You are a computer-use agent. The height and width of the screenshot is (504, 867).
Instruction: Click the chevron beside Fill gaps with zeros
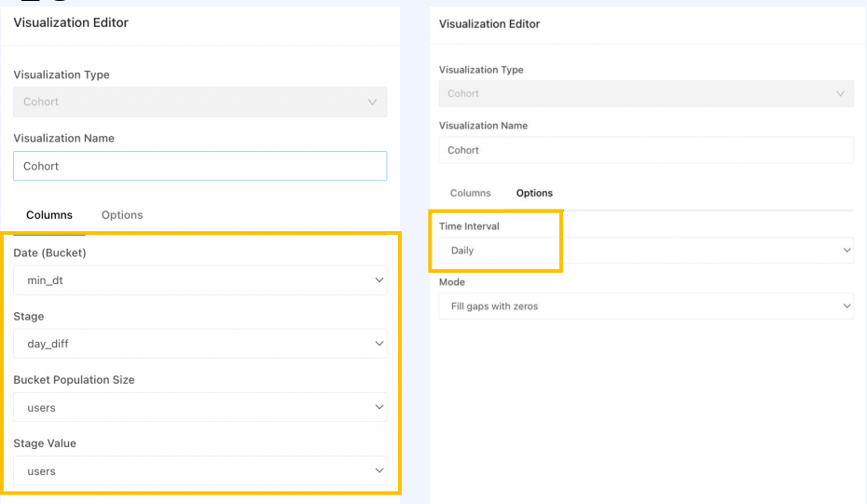(x=846, y=306)
